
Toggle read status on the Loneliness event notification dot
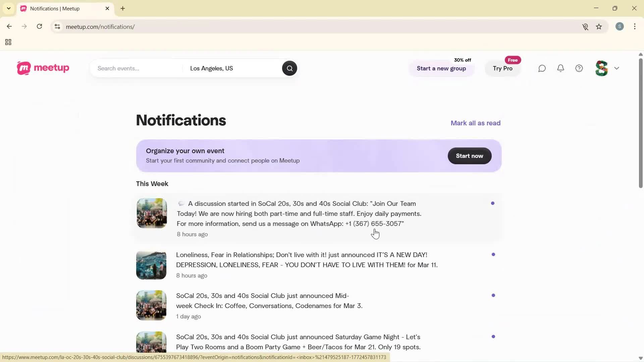coord(493,254)
